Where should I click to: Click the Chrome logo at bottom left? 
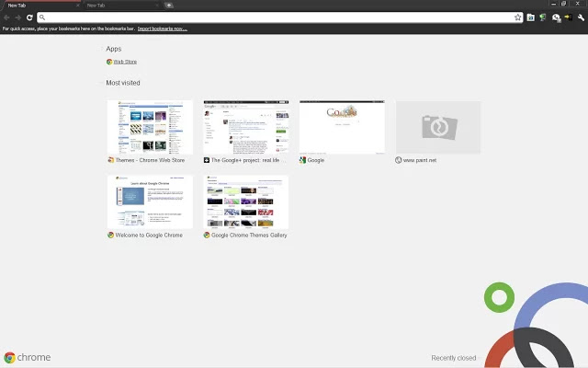[x=27, y=357]
